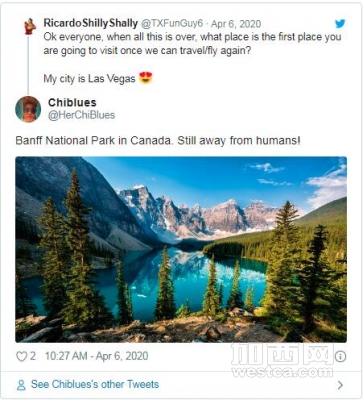
Task: Go to the @HerChiBlues handle
Action: pos(82,115)
